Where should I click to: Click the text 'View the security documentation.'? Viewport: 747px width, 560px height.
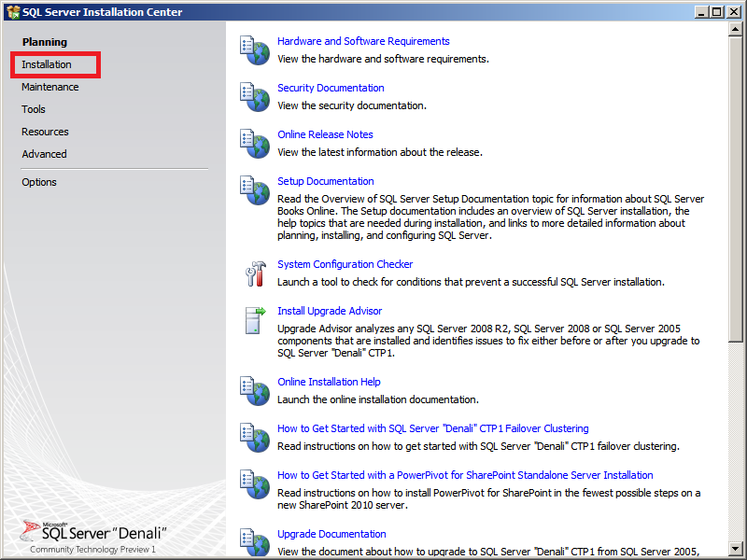click(352, 105)
